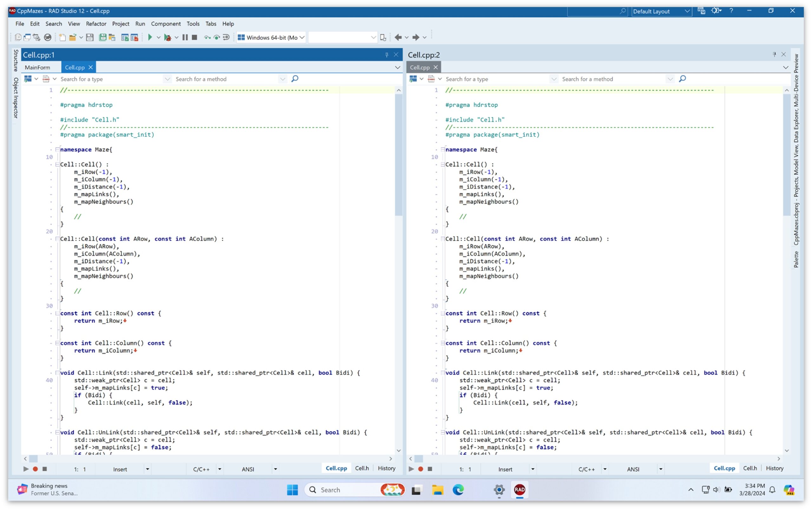The image size is (812, 510).
Task: Click the Program Reset stop square
Action: pos(194,37)
